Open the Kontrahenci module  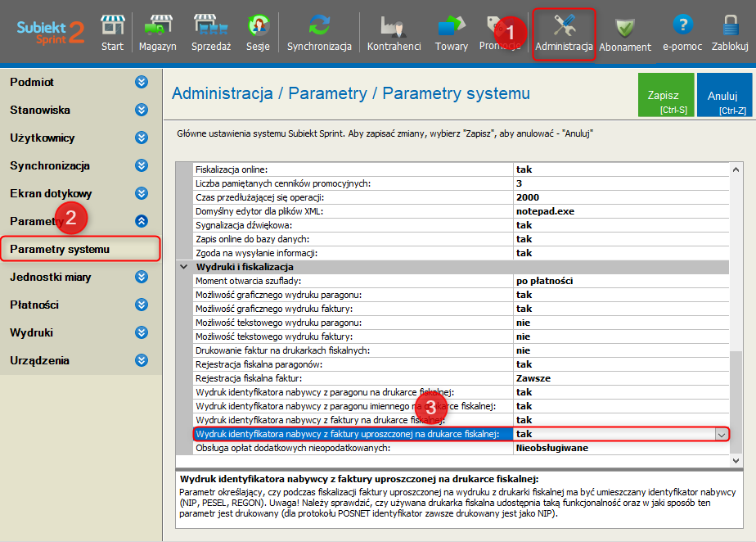coord(394,33)
